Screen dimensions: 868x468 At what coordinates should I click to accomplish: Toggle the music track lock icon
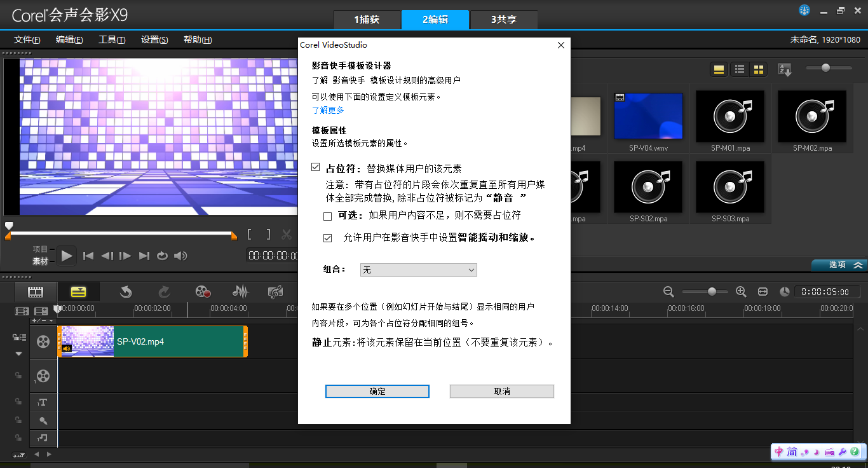point(18,437)
